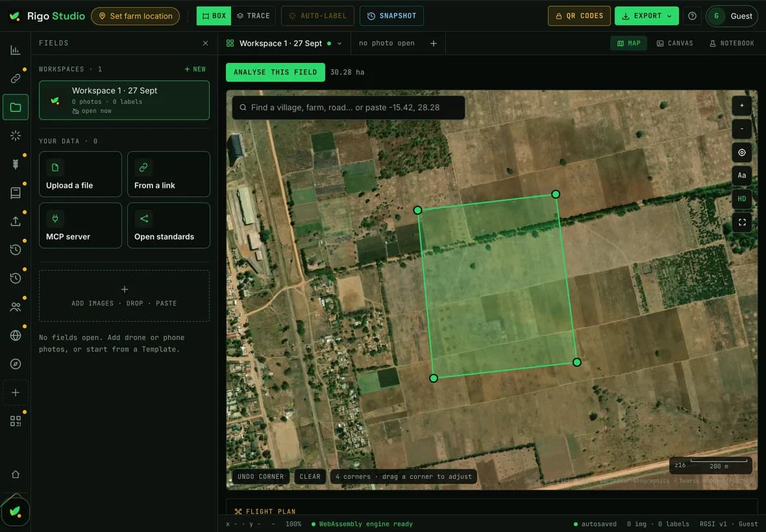Click UNDO CORNER on the map
The height and width of the screenshot is (532, 766).
click(x=260, y=477)
